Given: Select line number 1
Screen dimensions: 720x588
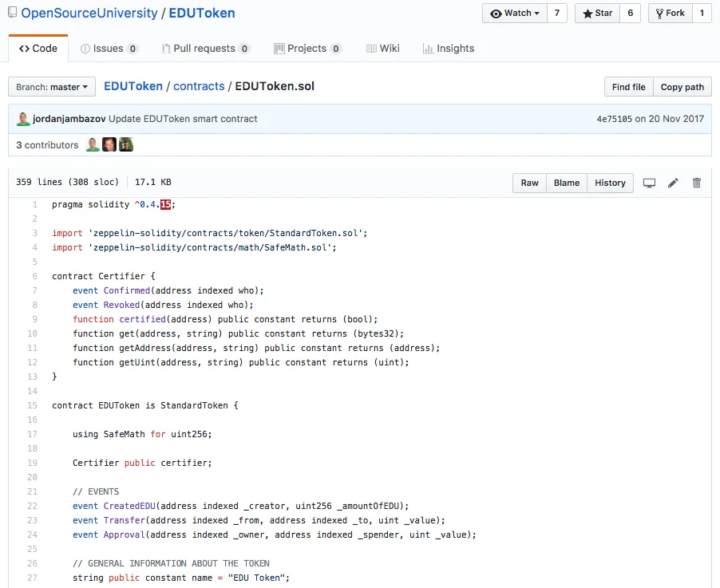Looking at the screenshot, I should (35, 204).
